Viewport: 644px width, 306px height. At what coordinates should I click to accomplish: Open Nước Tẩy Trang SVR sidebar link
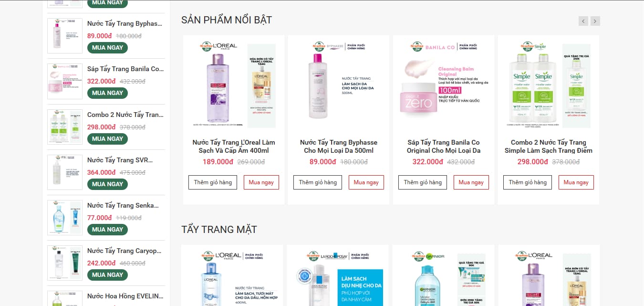point(125,160)
